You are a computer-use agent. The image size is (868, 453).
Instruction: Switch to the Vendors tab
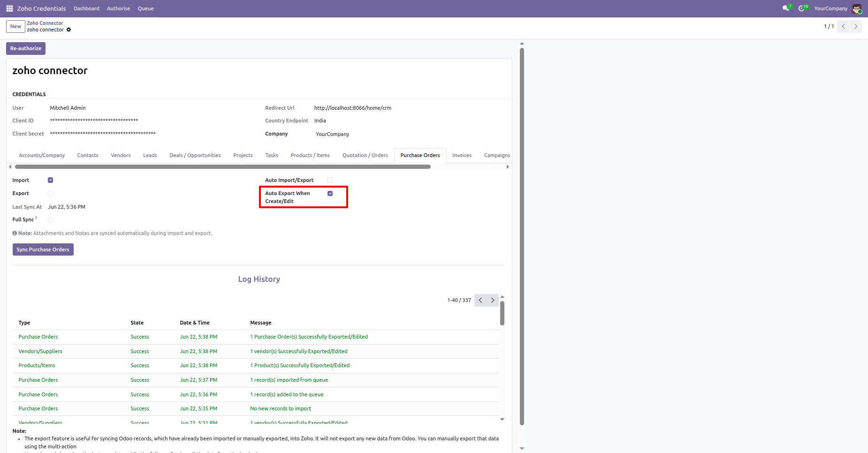pyautogui.click(x=121, y=155)
